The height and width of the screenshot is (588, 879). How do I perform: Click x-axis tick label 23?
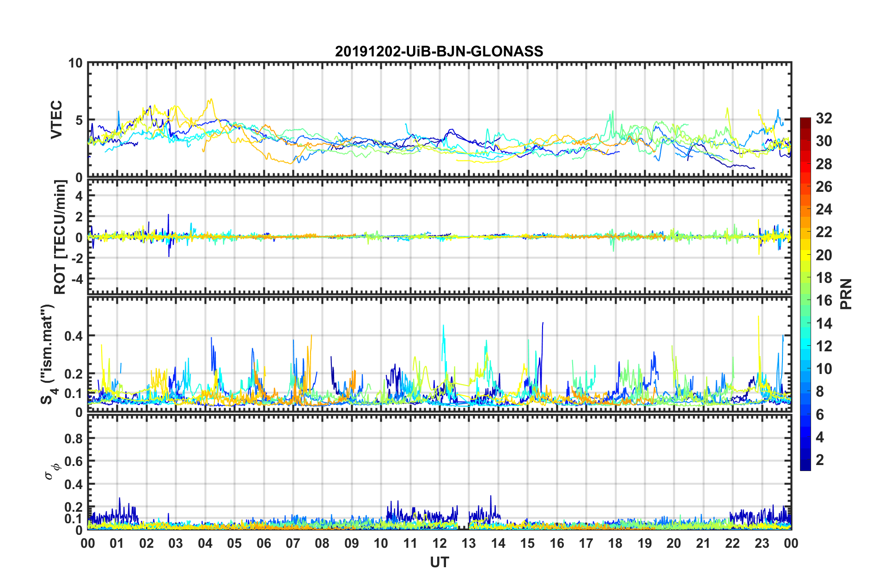click(x=762, y=543)
